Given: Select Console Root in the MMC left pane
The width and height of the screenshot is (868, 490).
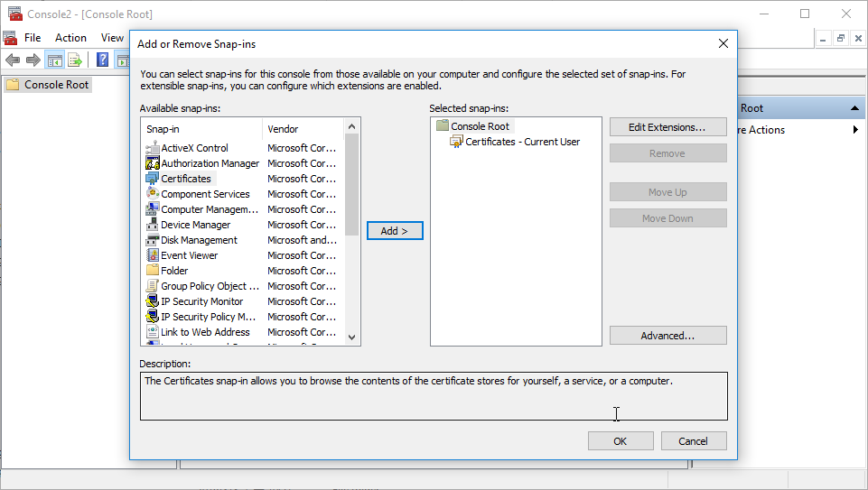Looking at the screenshot, I should (x=57, y=84).
